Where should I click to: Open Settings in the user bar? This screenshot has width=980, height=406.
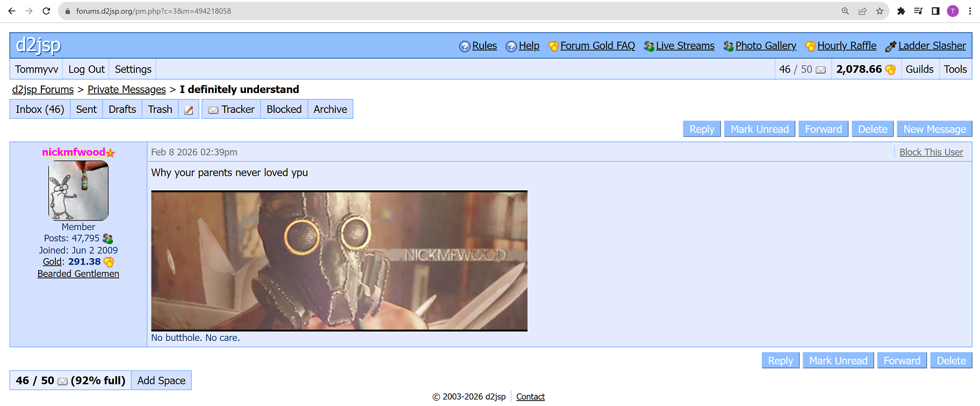[133, 69]
